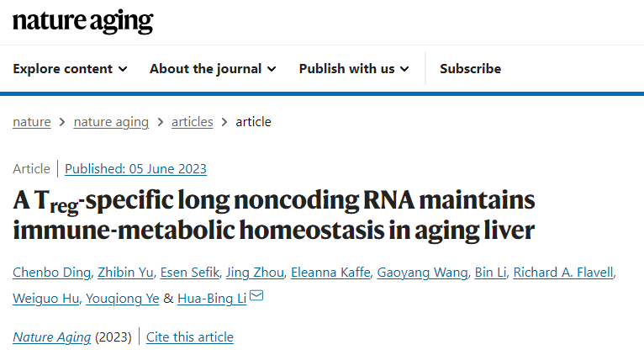The image size is (644, 355).
Task: Click Published: 05 June 2023 link
Action: 135,169
